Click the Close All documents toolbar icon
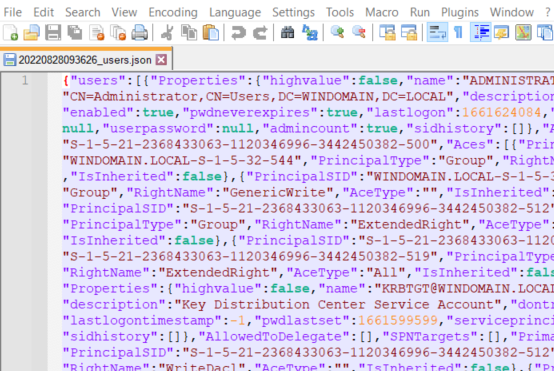Image resolution: width=554 pixels, height=371 pixels. pyautogui.click(x=118, y=33)
